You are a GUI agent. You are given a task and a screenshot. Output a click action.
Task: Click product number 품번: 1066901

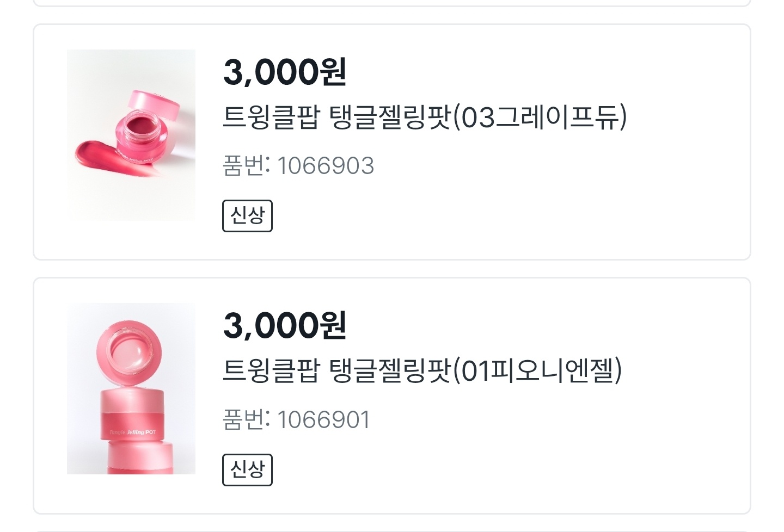297,419
